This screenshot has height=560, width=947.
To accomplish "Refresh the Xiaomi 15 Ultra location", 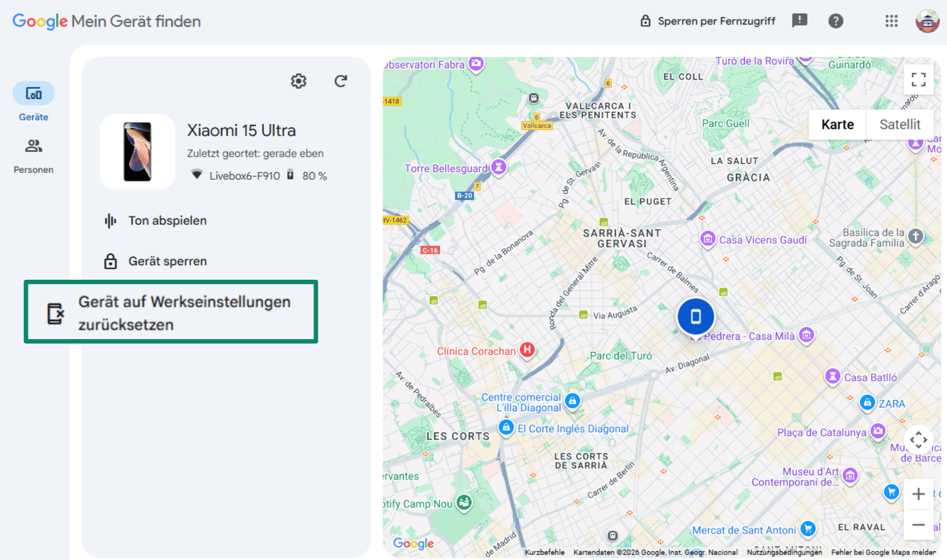I will [x=340, y=80].
